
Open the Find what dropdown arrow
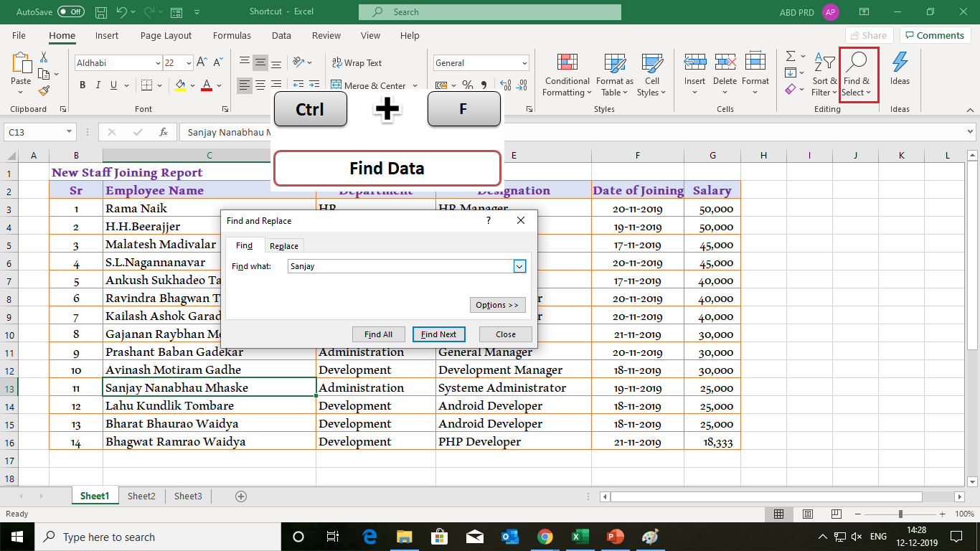point(519,266)
